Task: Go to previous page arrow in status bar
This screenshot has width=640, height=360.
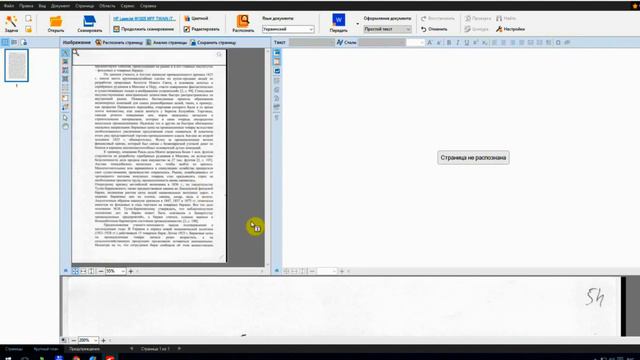Action: [131, 349]
